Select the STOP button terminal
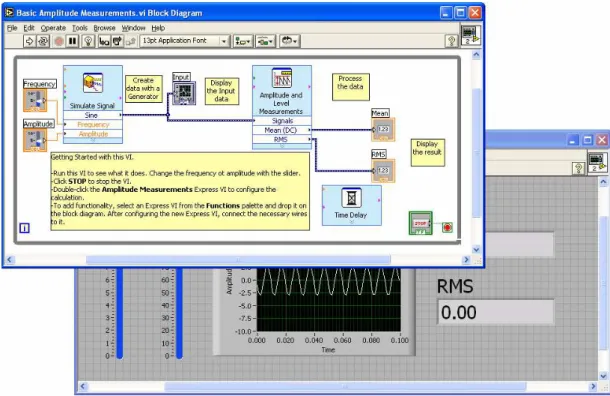Viewport: 610px width, 396px height. 421,223
